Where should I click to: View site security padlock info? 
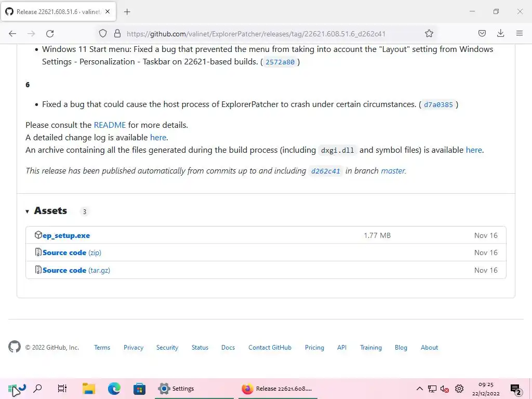117,33
